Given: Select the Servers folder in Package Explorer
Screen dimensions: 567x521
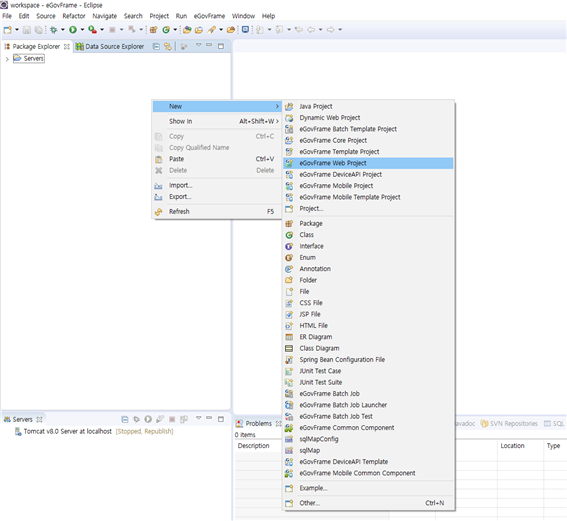Looking at the screenshot, I should (29, 59).
